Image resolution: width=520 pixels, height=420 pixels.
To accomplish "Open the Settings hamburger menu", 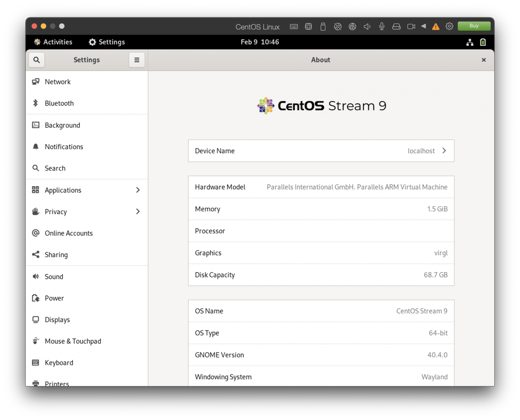I will click(x=137, y=60).
